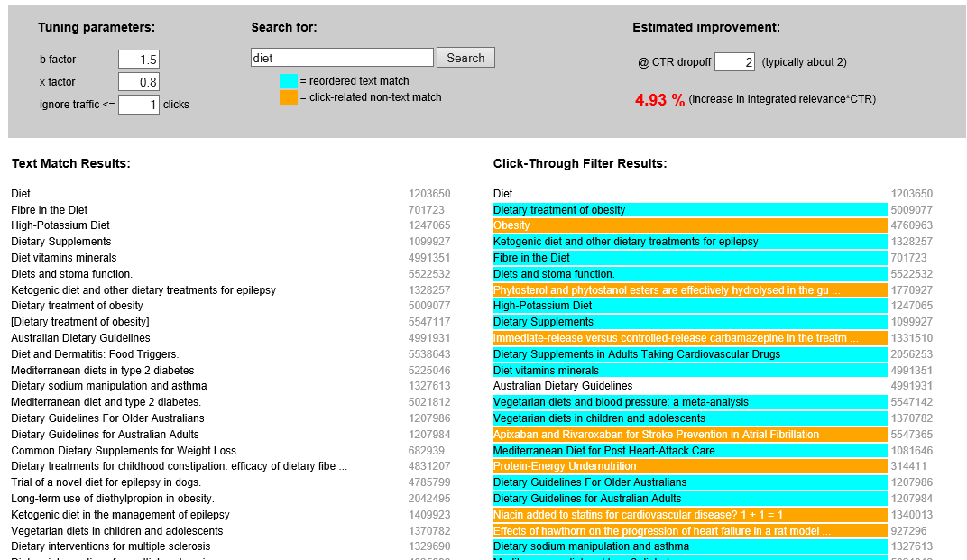Open 'Mediterranean Diet for Post Heart-Attack Care'

[x=604, y=451]
